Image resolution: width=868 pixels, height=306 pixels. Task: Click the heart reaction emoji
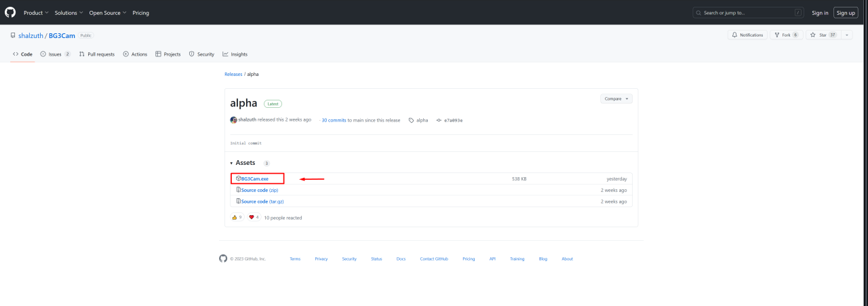[252, 217]
